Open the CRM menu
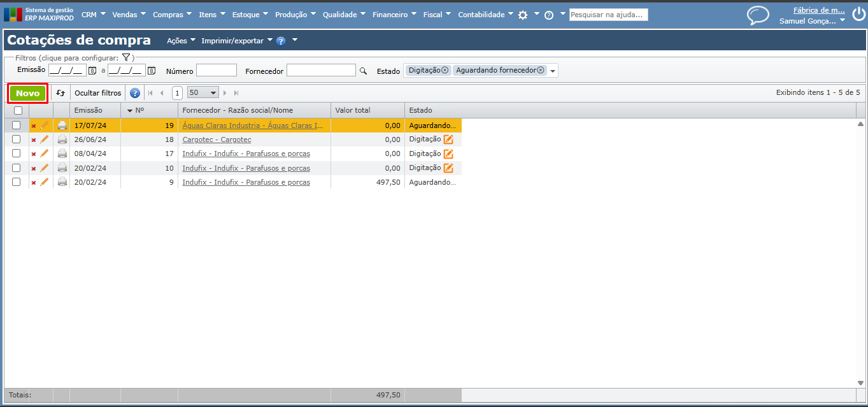The width and height of the screenshot is (868, 407). [x=94, y=15]
